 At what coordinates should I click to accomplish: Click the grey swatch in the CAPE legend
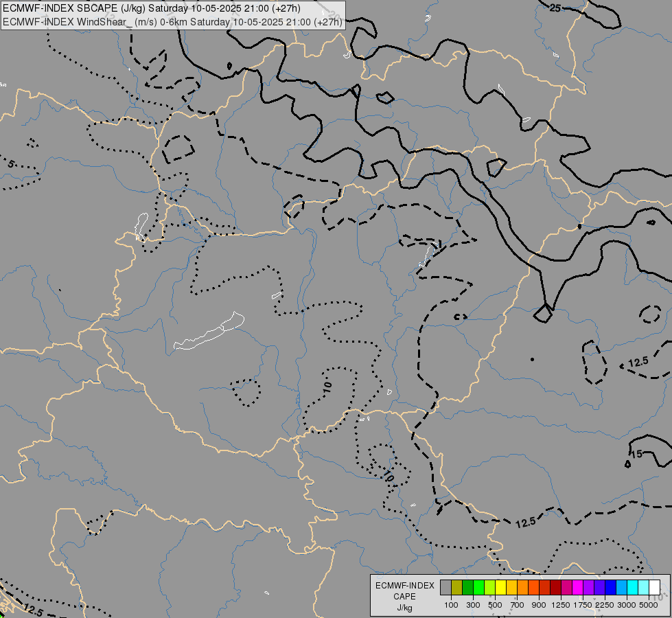[445, 588]
